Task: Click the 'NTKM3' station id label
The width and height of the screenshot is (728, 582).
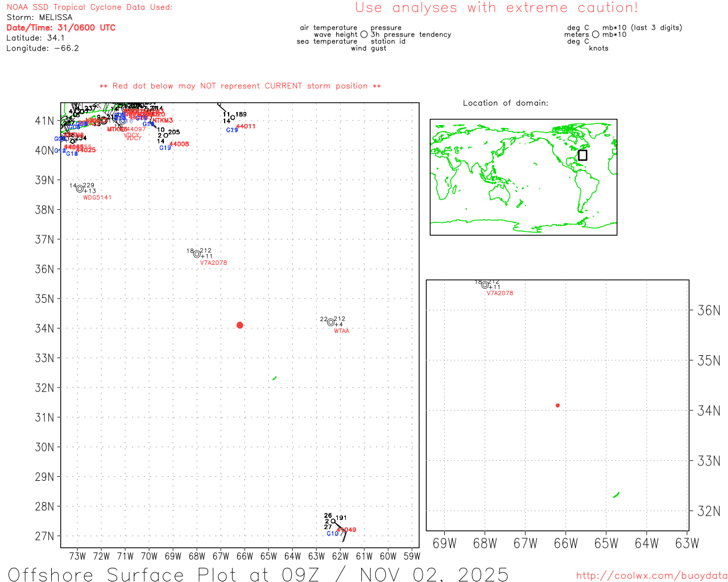Action: point(163,120)
